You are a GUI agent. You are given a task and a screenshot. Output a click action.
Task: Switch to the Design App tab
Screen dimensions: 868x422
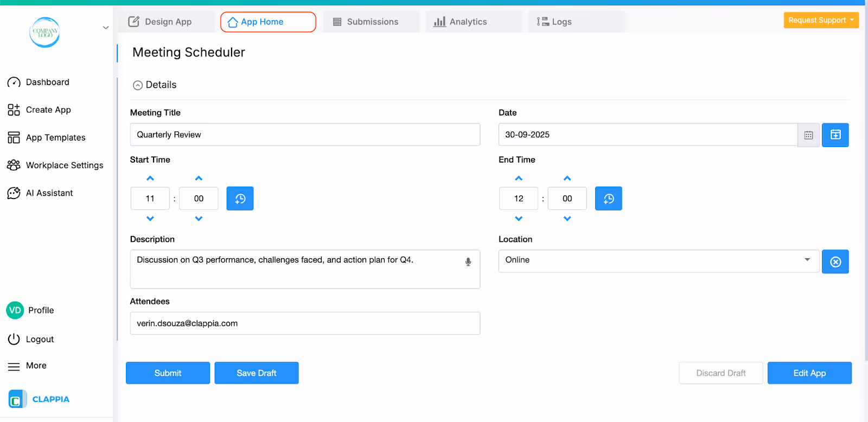click(x=165, y=22)
